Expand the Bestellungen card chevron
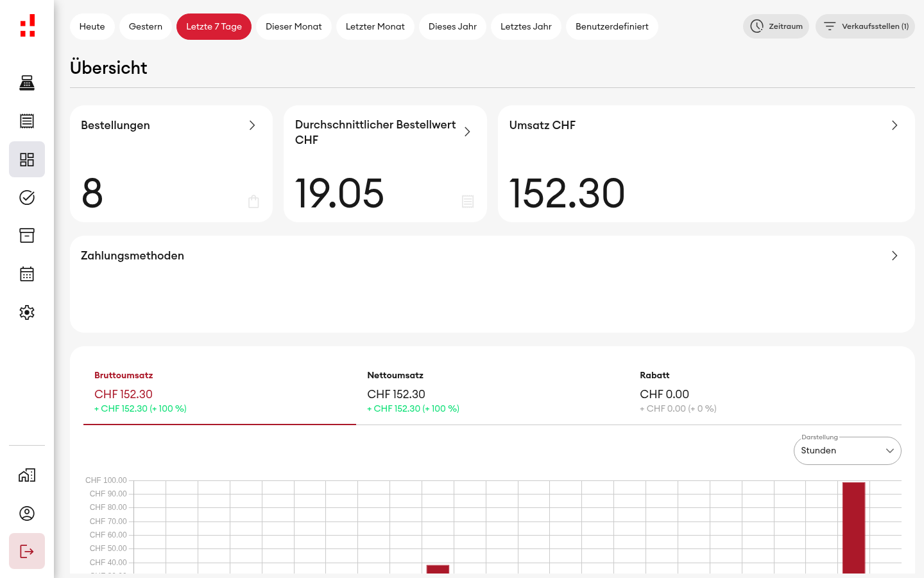This screenshot has height=578, width=924. (x=252, y=125)
